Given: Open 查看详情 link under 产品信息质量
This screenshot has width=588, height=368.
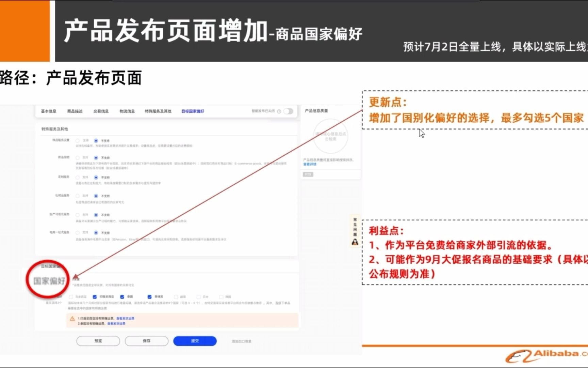Looking at the screenshot, I should coord(310,164).
